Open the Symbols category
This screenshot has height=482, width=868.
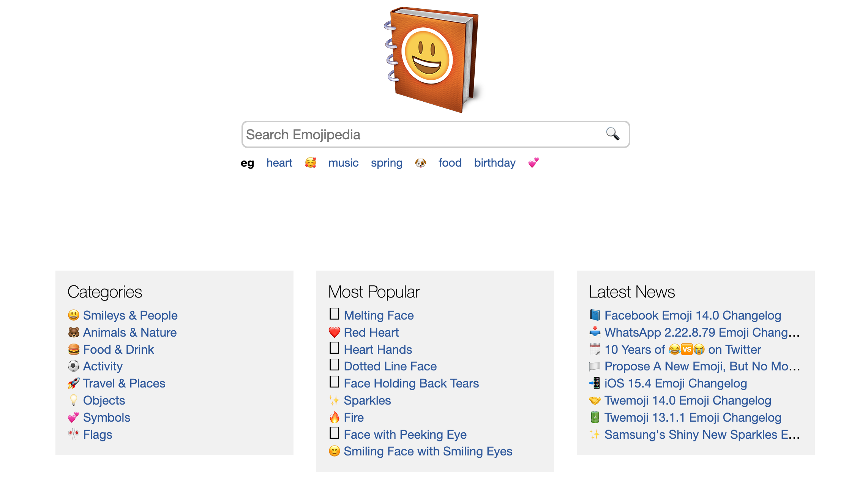pyautogui.click(x=107, y=417)
